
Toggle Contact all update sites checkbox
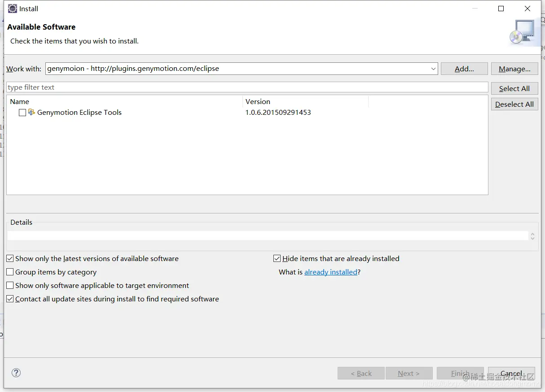click(10, 299)
